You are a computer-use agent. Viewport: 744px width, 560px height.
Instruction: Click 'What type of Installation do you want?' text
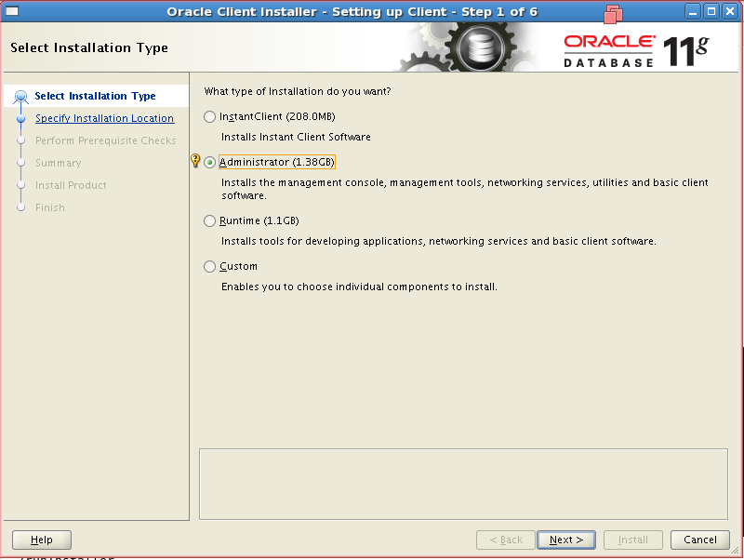click(x=298, y=91)
